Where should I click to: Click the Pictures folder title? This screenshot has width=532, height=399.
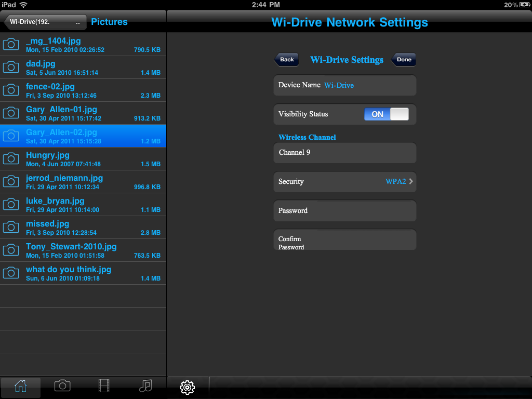point(109,22)
